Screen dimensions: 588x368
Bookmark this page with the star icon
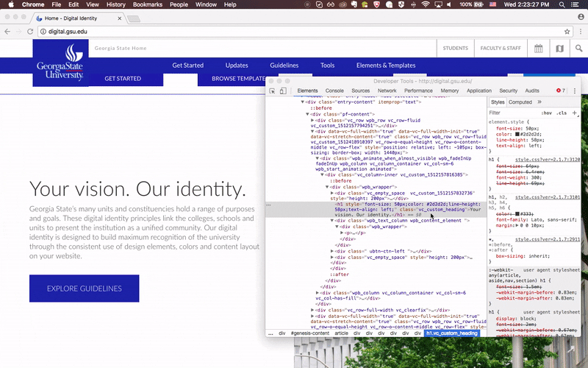[x=567, y=32]
